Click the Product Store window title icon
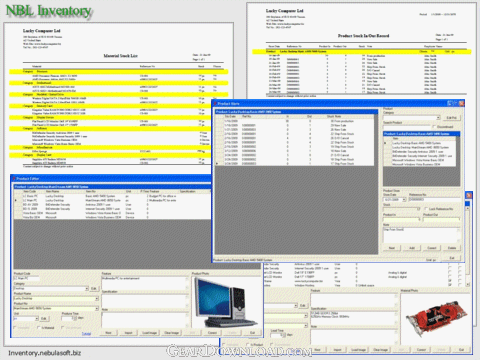 [215, 104]
